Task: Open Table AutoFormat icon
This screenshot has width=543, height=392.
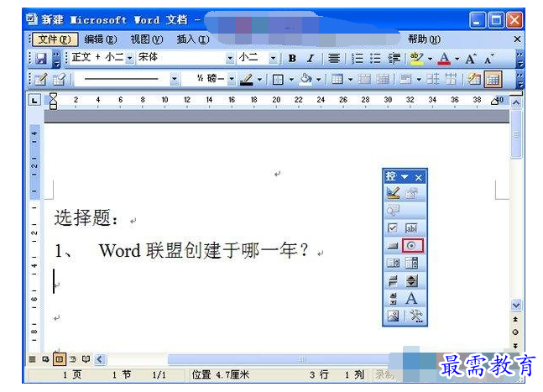Action: click(474, 80)
